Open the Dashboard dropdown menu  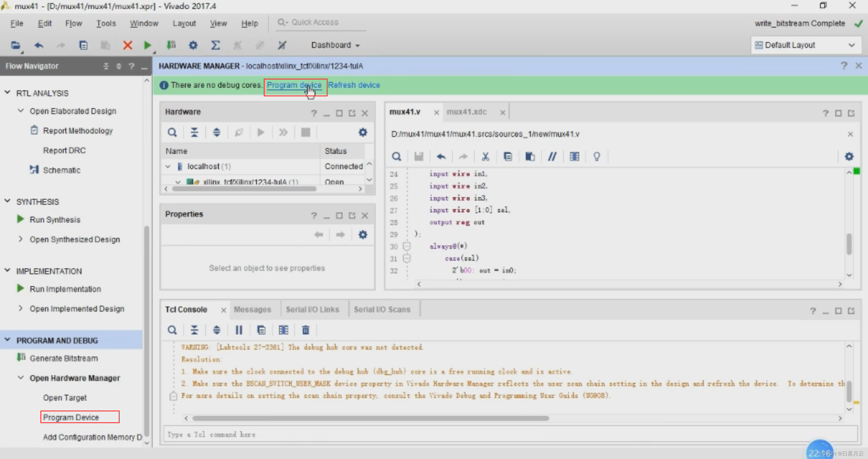tap(335, 45)
